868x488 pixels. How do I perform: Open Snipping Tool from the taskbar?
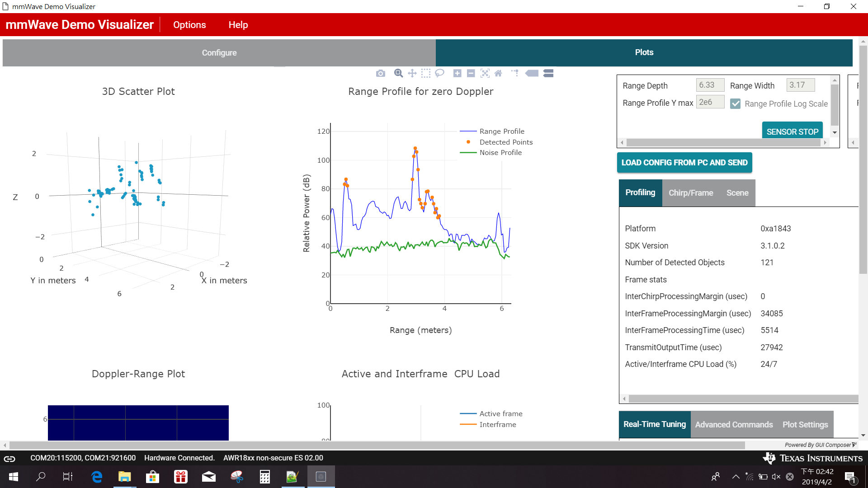point(237,477)
